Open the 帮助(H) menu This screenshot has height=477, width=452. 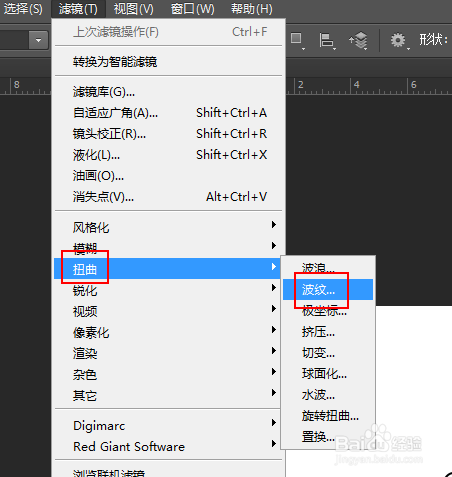coord(252,9)
